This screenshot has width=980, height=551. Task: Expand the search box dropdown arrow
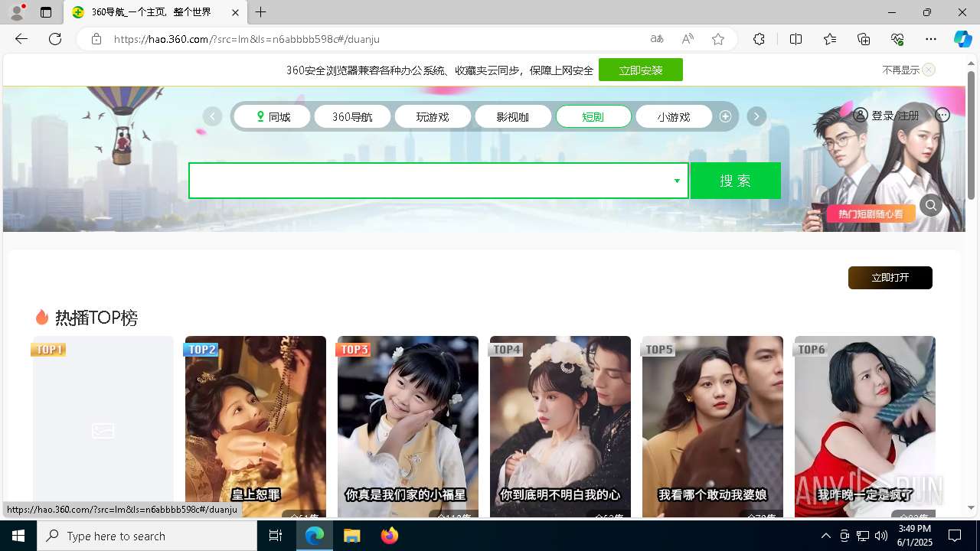677,181
